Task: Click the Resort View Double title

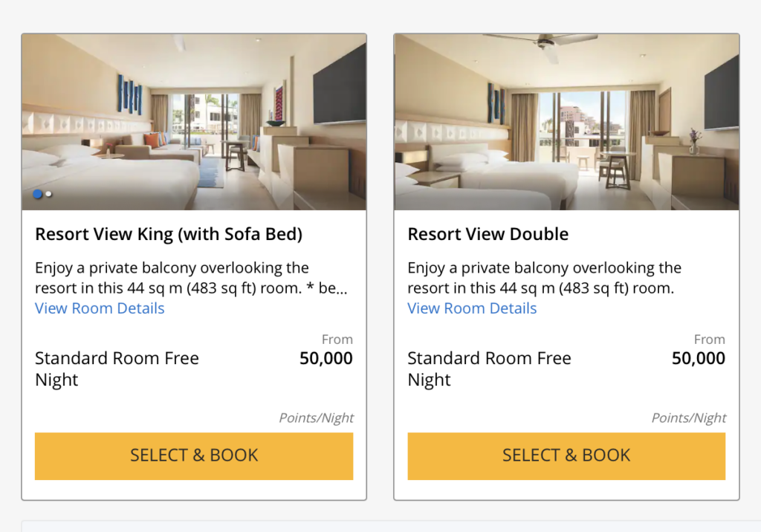Action: (488, 234)
